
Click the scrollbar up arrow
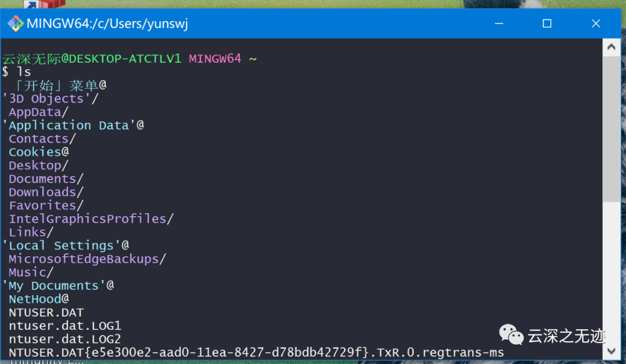tap(612, 47)
